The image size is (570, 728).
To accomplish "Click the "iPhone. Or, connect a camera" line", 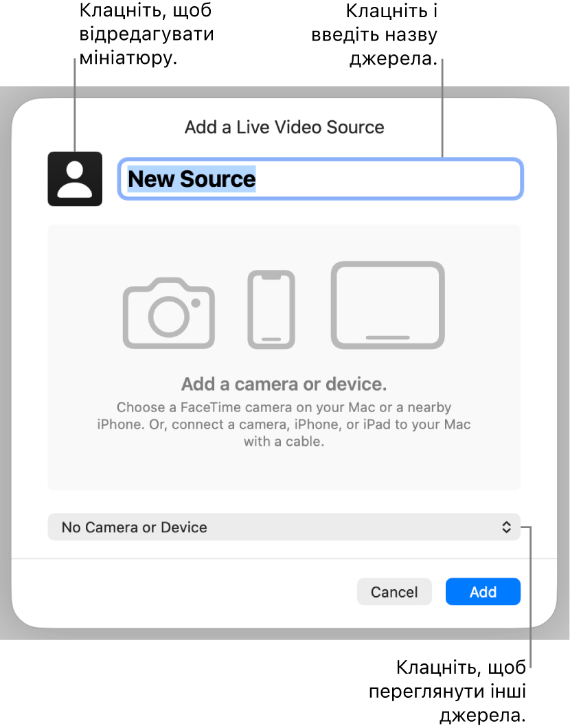I will [x=284, y=424].
